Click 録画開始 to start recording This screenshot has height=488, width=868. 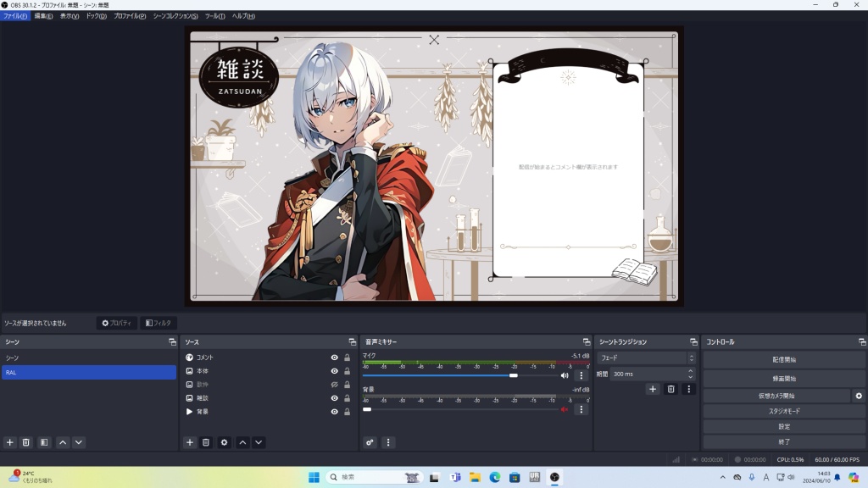(x=784, y=379)
